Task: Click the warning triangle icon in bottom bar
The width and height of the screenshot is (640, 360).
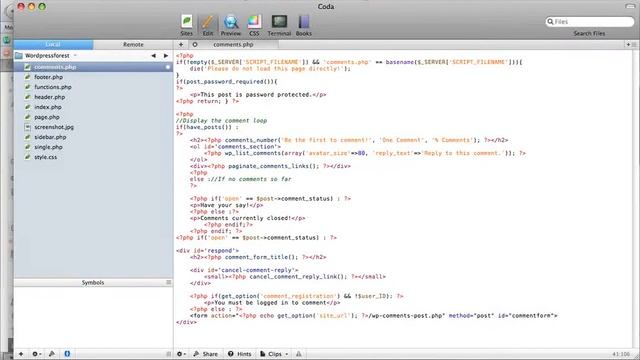Action: click(x=299, y=354)
